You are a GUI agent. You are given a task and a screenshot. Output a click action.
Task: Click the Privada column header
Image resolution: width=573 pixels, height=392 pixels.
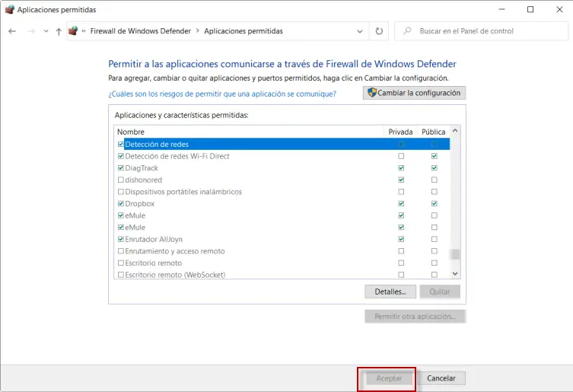click(x=400, y=132)
